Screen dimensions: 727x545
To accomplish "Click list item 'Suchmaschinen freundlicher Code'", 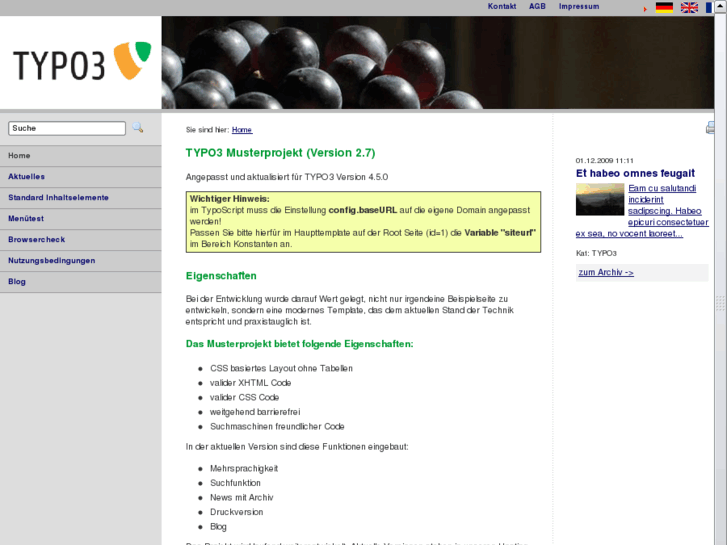I will [x=277, y=426].
